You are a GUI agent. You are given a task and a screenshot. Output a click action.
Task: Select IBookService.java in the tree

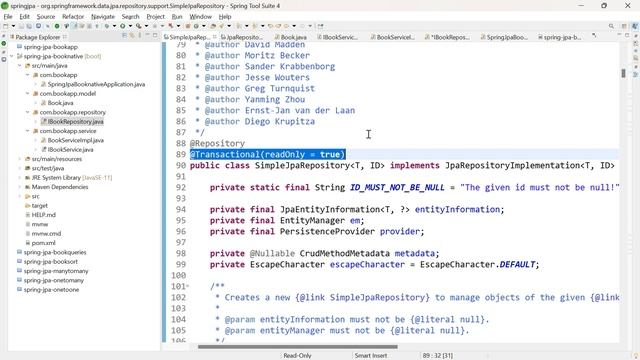pos(70,149)
